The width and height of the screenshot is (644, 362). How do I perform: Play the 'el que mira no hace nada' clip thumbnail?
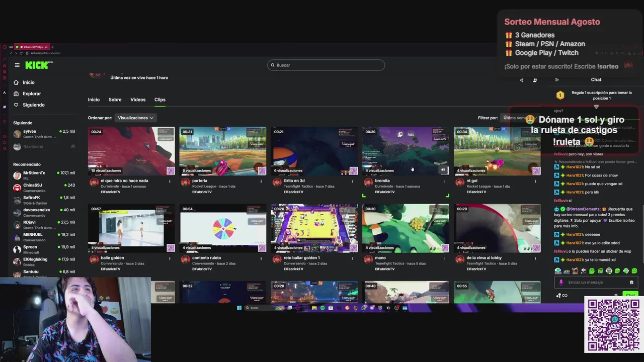click(x=131, y=151)
